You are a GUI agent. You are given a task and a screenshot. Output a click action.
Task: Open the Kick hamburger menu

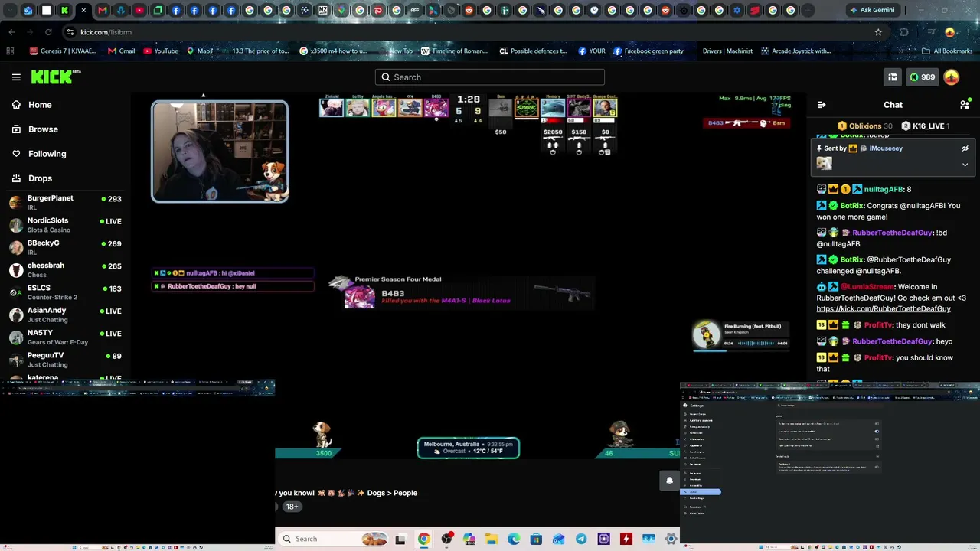16,77
